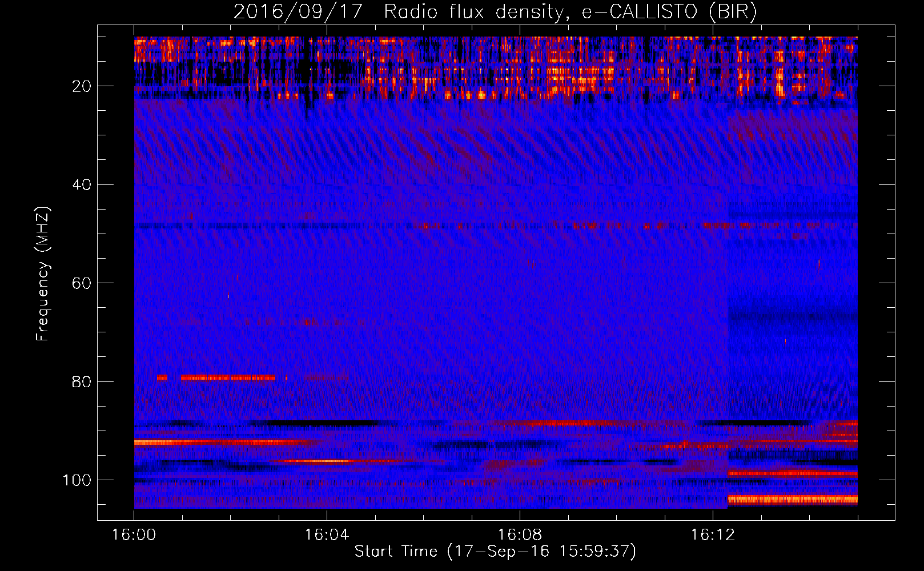The height and width of the screenshot is (571, 924).
Task: Click the 16:12 time tick label
Action: (x=713, y=535)
